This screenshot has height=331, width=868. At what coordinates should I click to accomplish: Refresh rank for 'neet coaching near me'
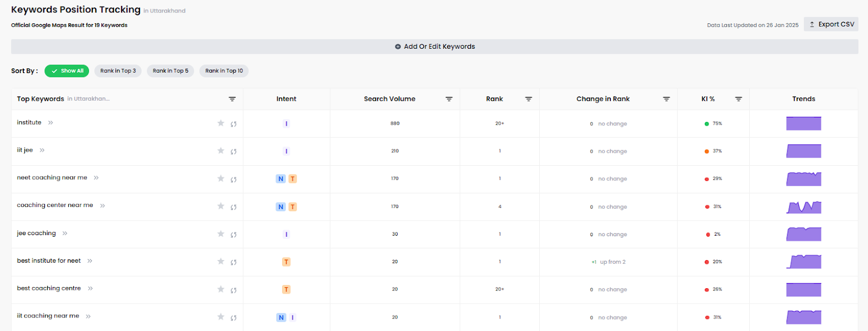click(x=234, y=179)
